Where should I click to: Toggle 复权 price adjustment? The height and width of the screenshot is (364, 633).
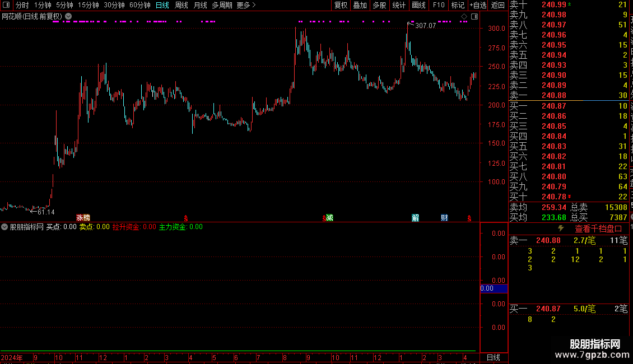coord(341,5)
